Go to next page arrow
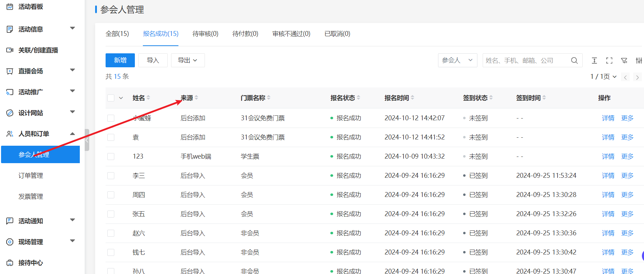Image resolution: width=644 pixels, height=274 pixels. (x=637, y=77)
